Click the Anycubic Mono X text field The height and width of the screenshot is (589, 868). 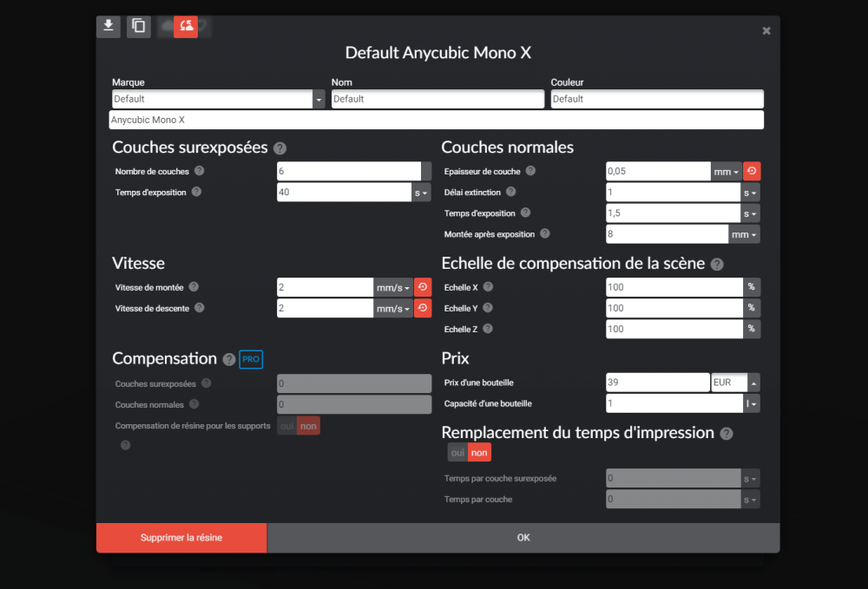click(437, 120)
